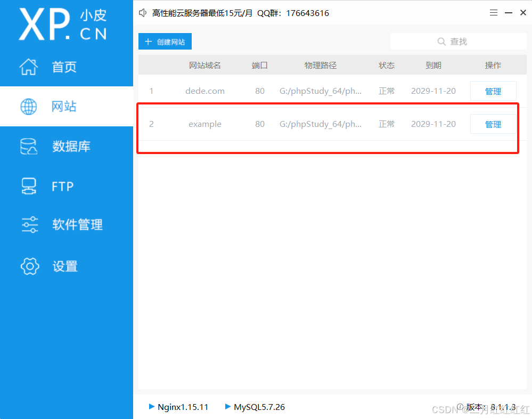532x419 pixels.
Task: Click the globe icon for 网站
Action: pos(29,107)
